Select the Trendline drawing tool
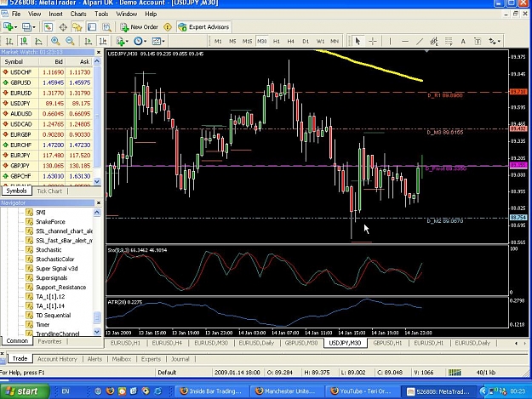532x399 pixels. (x=420, y=42)
